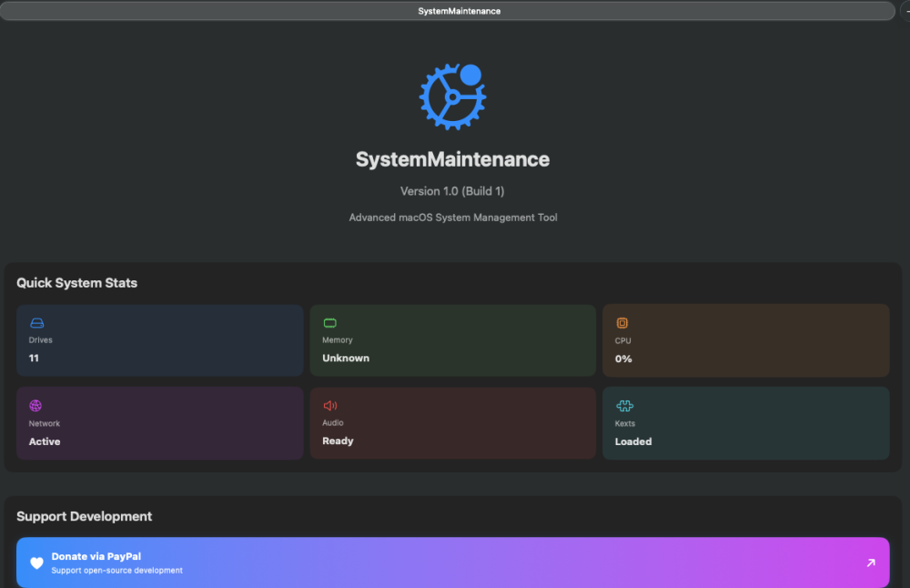The width and height of the screenshot is (910, 588).
Task: Click the heart icon on donate banner
Action: click(x=36, y=563)
